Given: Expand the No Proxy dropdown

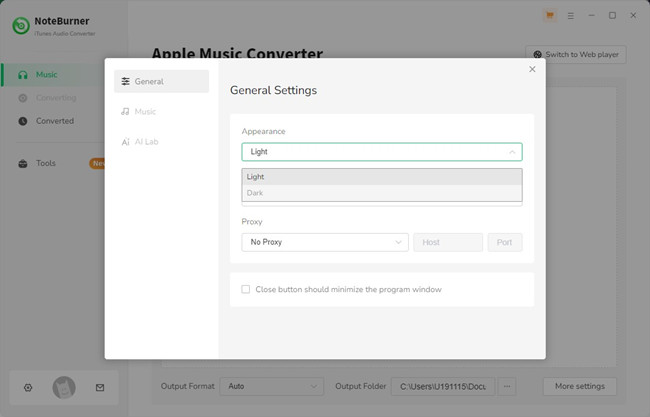Looking at the screenshot, I should 325,242.
